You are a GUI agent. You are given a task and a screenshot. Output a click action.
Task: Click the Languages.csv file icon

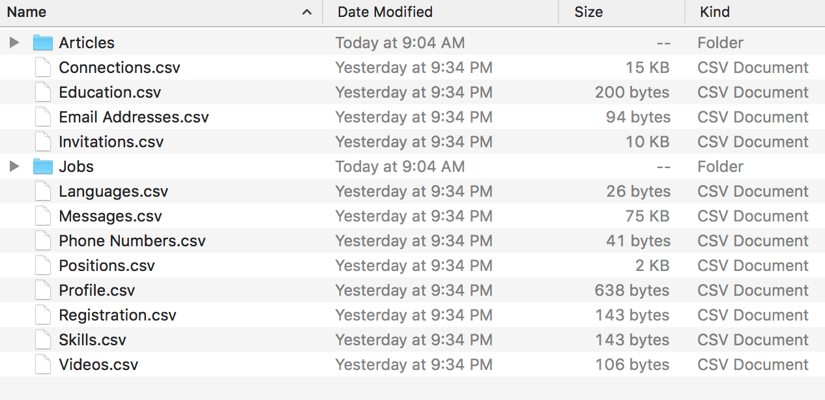point(43,191)
